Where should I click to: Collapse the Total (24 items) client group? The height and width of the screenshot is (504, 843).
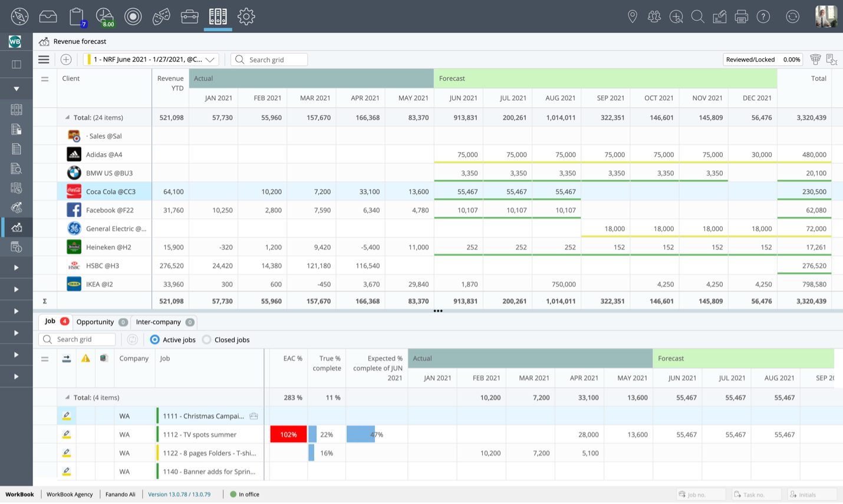67,117
